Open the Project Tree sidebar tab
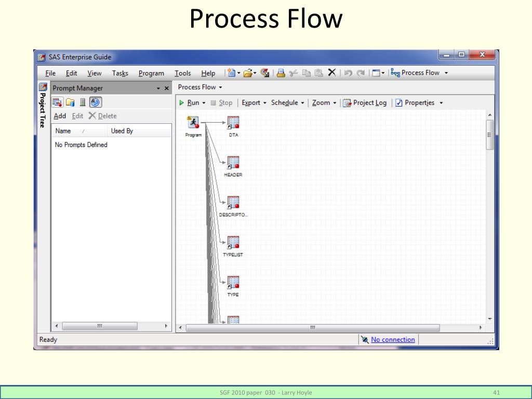Image resolution: width=532 pixels, height=399 pixels. pyautogui.click(x=43, y=105)
